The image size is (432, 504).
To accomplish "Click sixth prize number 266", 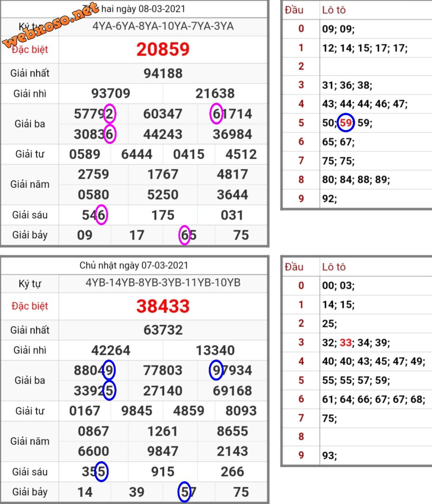I will pos(232,472).
